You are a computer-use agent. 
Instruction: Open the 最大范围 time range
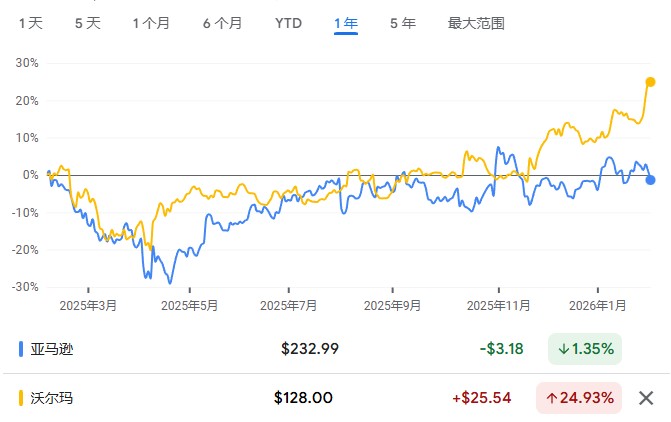tap(476, 23)
